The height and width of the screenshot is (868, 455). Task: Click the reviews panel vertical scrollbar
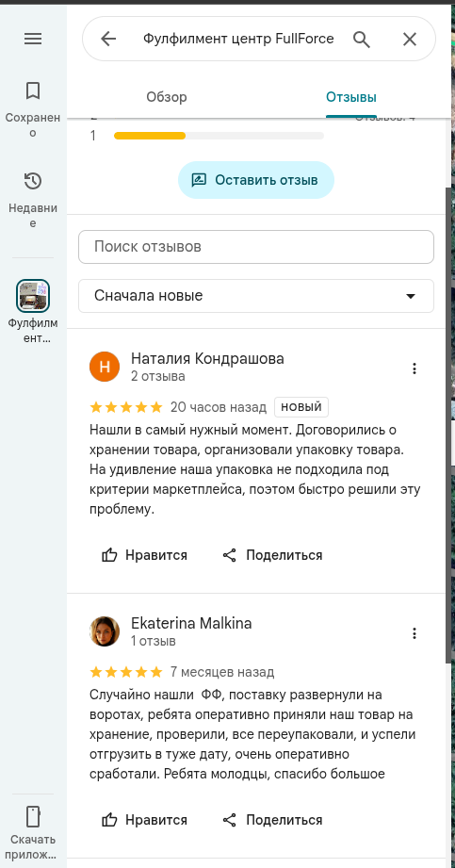tap(447, 425)
